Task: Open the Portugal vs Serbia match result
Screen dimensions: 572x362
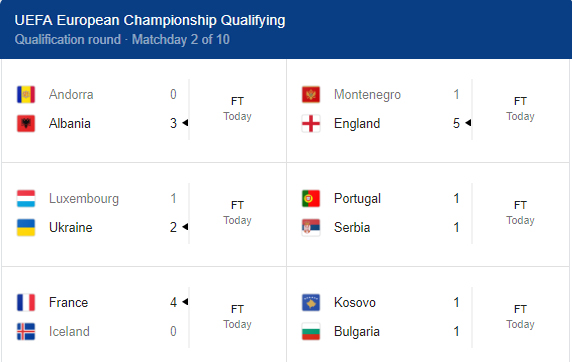Action: (x=428, y=214)
